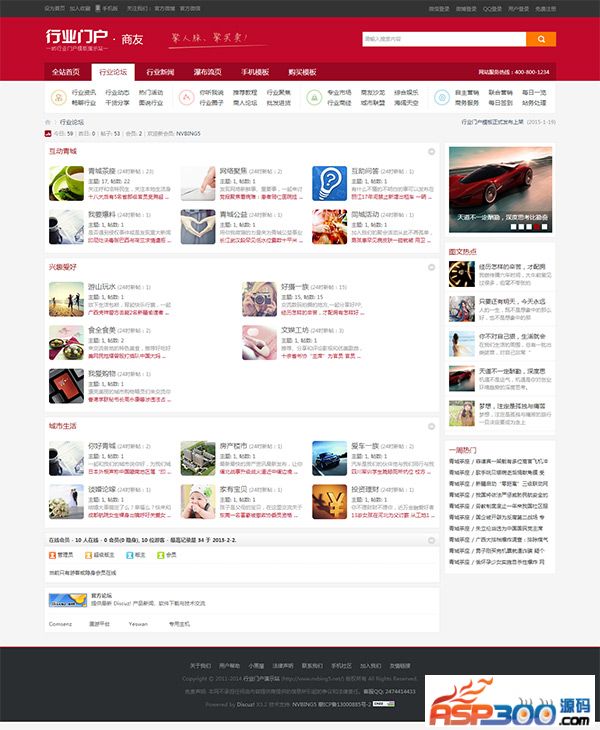Open the 行业新闻 nav tab

160,72
